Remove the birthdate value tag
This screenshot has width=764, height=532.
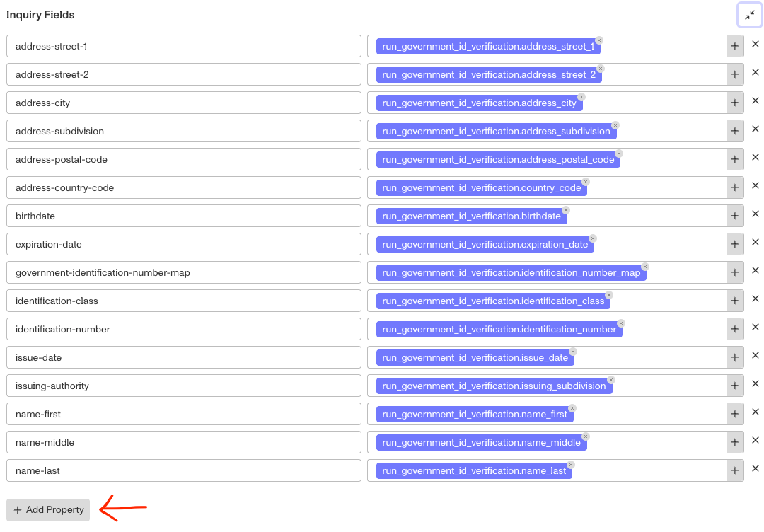[566, 210]
